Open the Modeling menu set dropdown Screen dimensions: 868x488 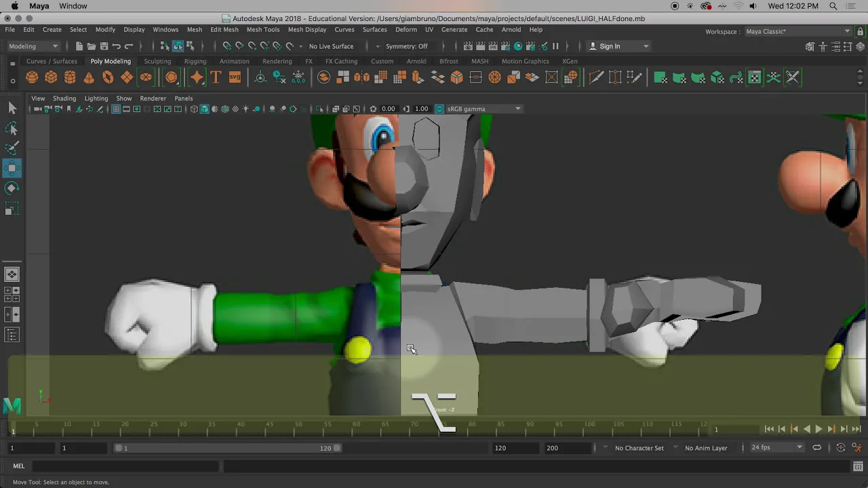coord(34,46)
